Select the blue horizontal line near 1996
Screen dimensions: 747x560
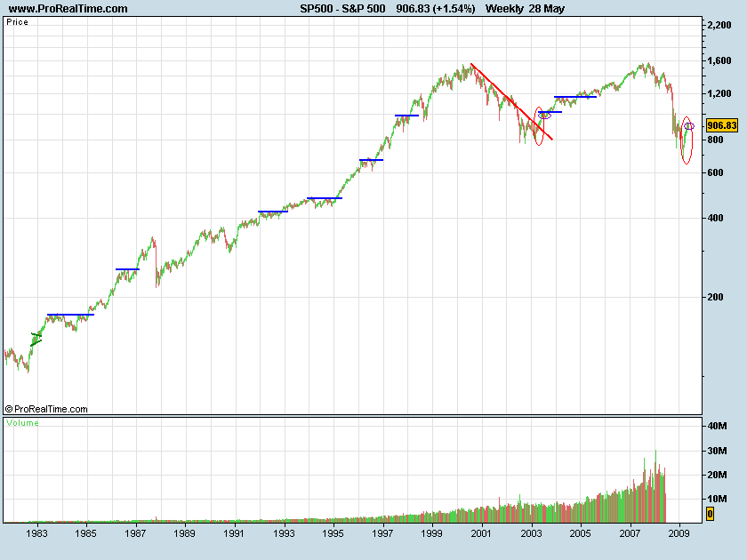click(x=371, y=160)
